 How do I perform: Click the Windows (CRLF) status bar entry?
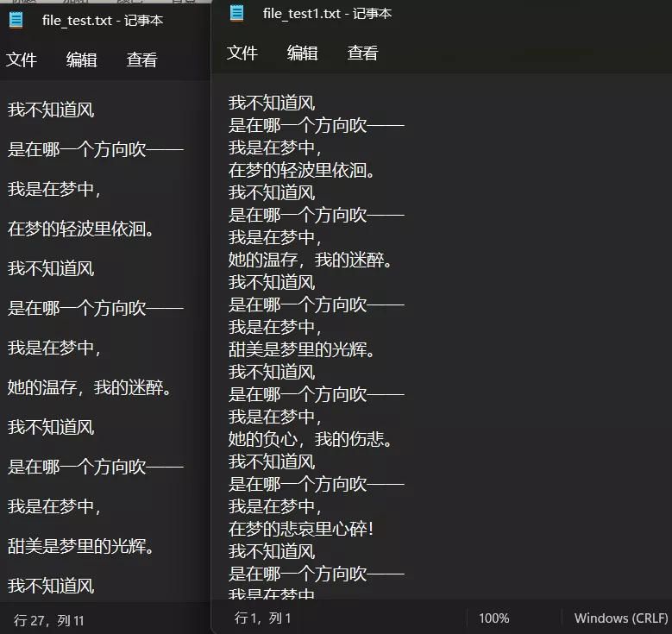(621, 618)
